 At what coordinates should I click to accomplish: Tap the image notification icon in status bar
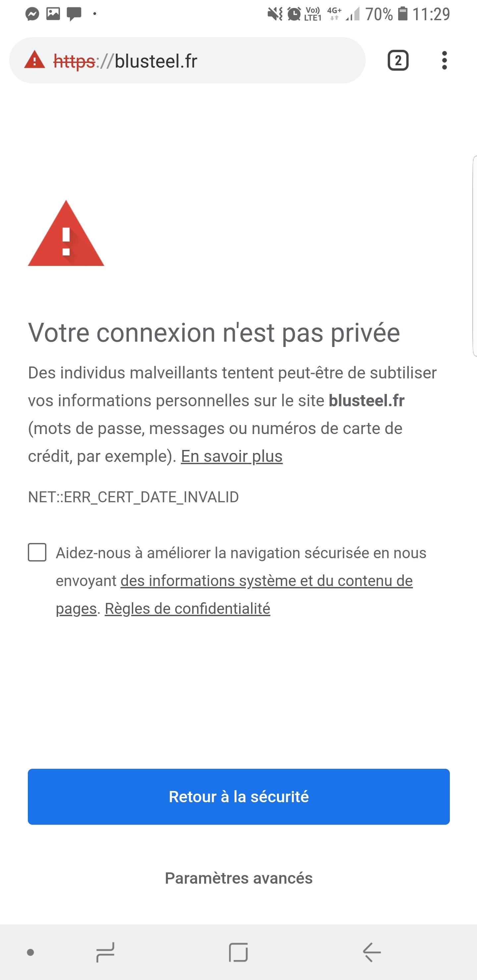[53, 14]
